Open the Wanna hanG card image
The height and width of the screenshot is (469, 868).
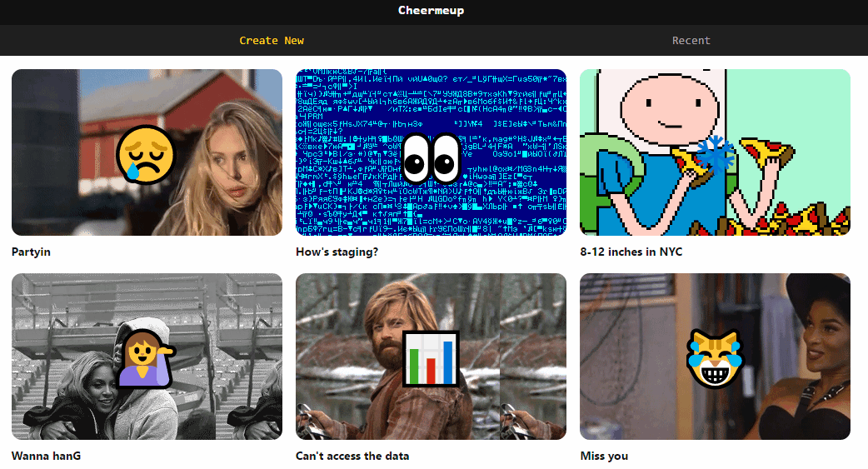point(147,357)
